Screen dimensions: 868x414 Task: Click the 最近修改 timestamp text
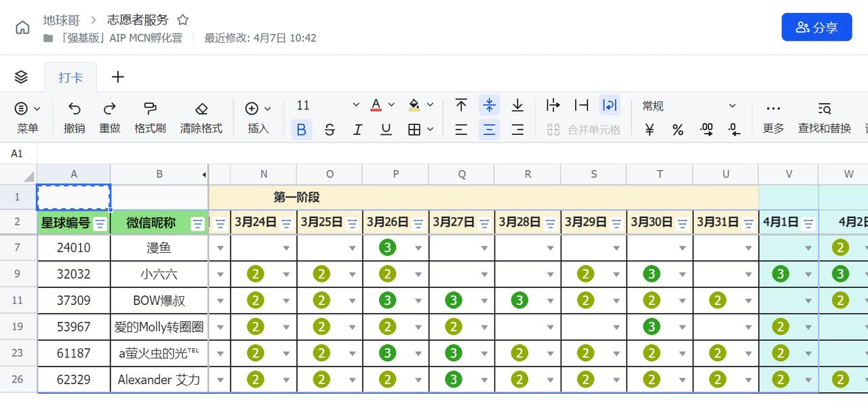[260, 38]
